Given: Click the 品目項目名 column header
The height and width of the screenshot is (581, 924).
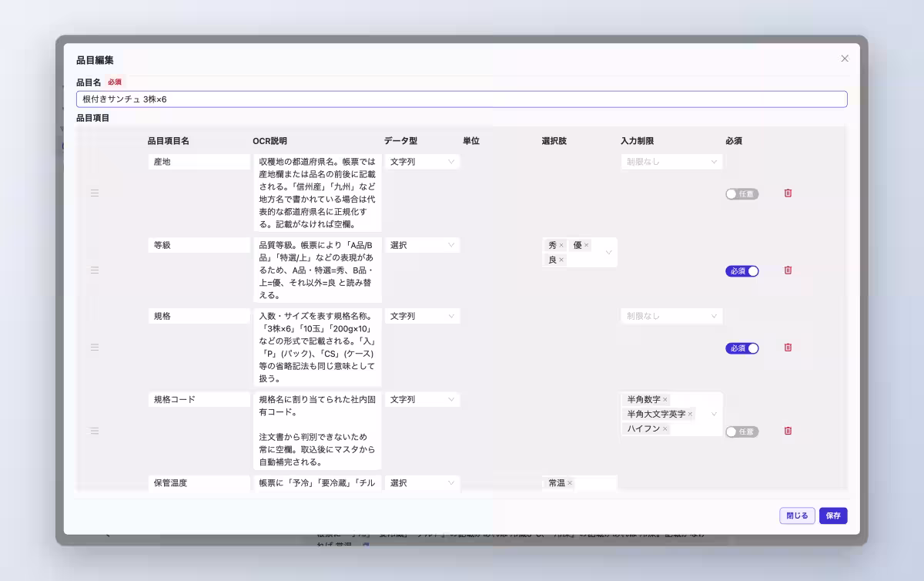Looking at the screenshot, I should [x=169, y=141].
